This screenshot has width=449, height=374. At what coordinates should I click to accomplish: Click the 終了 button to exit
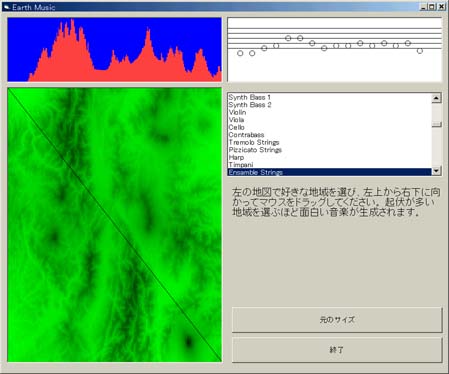337,350
